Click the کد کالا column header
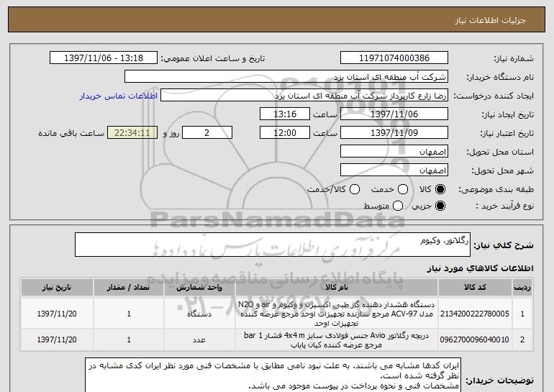Image resolution: width=554 pixels, height=392 pixels. click(475, 288)
